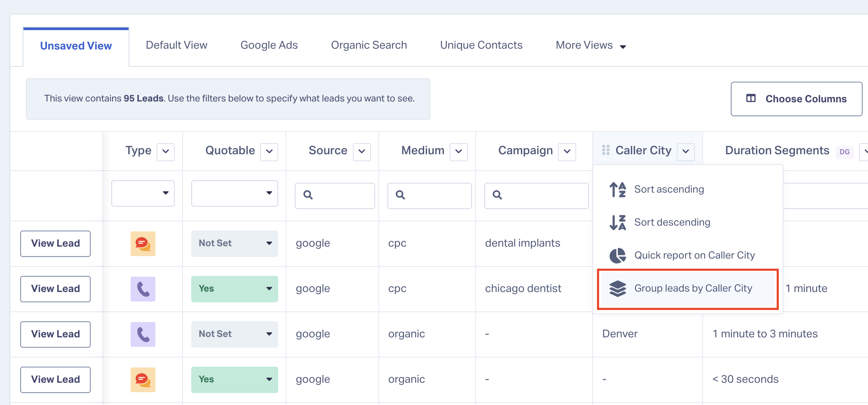The width and height of the screenshot is (868, 405).
Task: Expand the More Views menu
Action: [591, 45]
